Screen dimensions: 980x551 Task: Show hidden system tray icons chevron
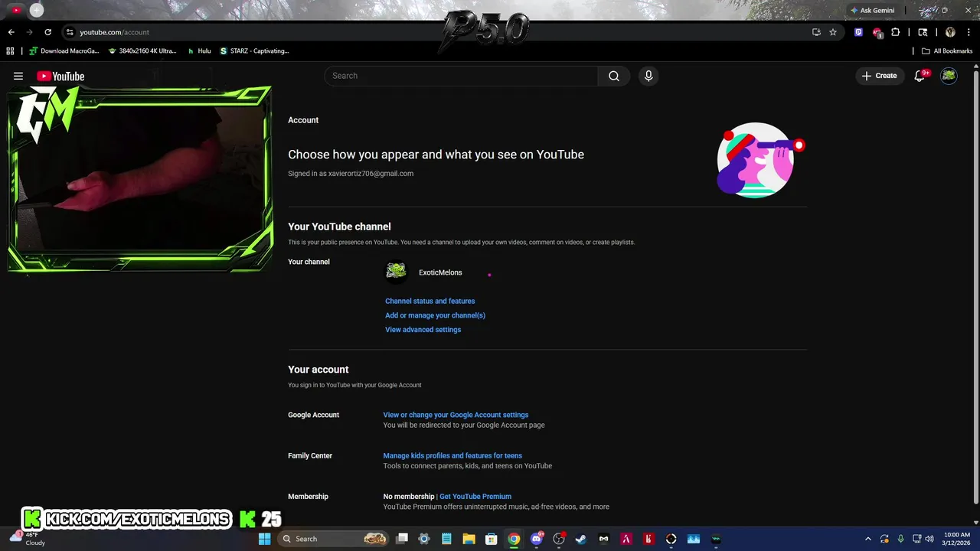[x=867, y=539]
